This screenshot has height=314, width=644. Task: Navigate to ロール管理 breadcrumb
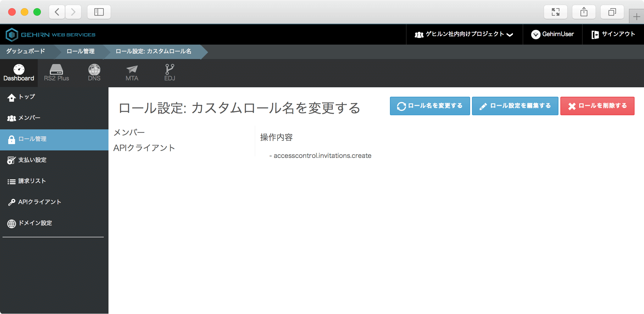pos(80,51)
